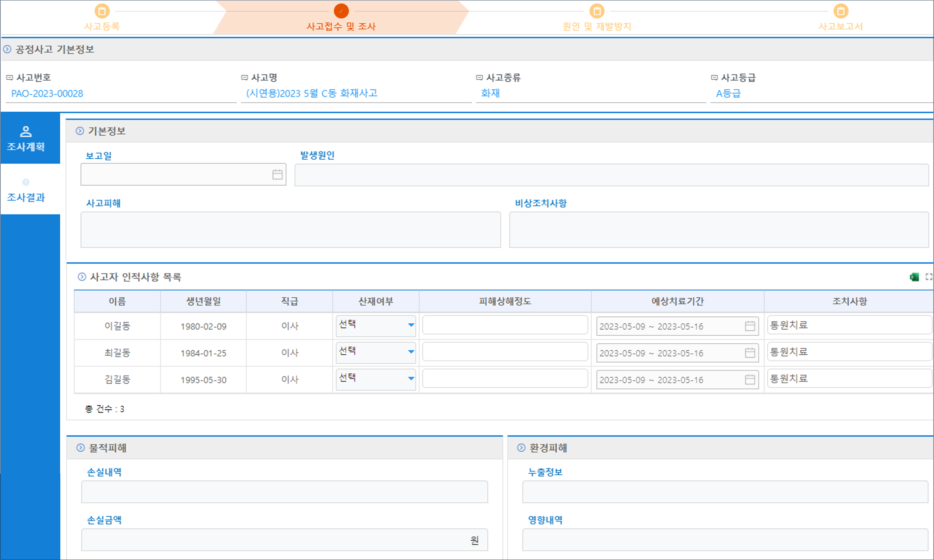Click the 직급 column header
The image size is (934, 560).
coord(289,301)
